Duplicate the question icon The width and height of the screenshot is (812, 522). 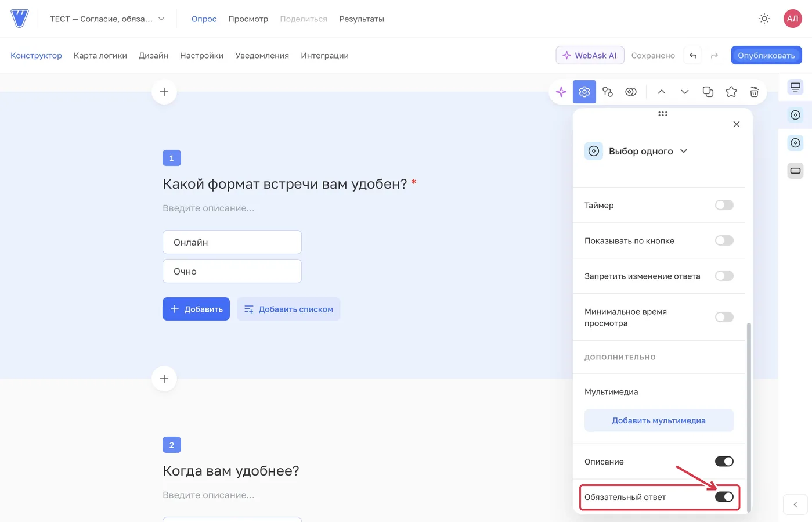(708, 92)
